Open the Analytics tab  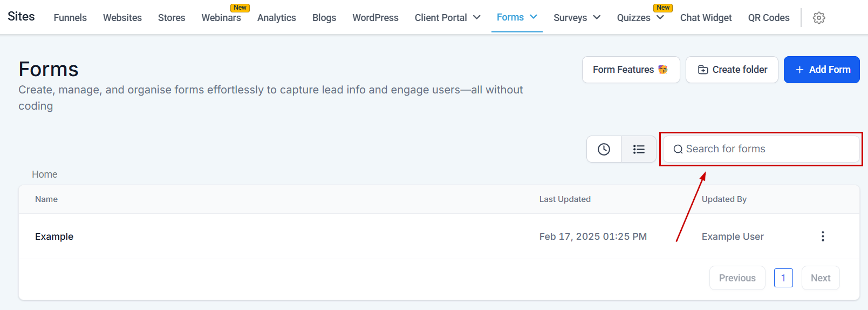(276, 18)
